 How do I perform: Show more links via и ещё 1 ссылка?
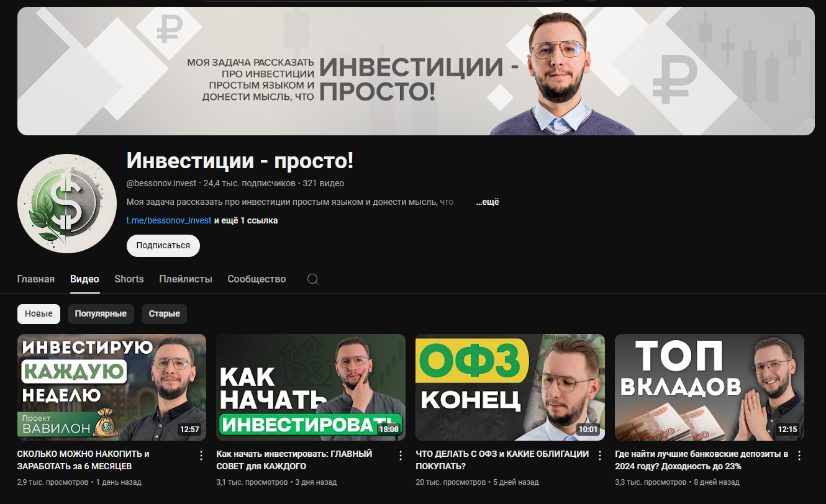(x=246, y=220)
